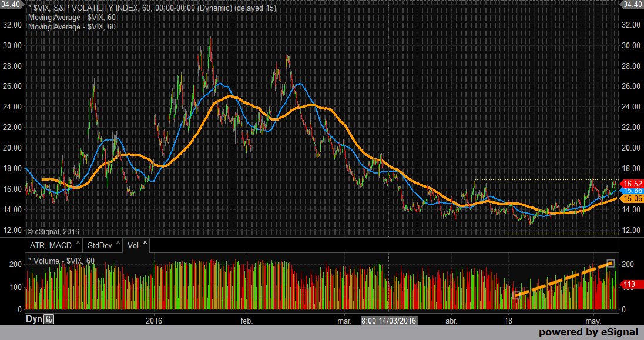Click the Volume - $VIX, 60 study label

[62, 261]
